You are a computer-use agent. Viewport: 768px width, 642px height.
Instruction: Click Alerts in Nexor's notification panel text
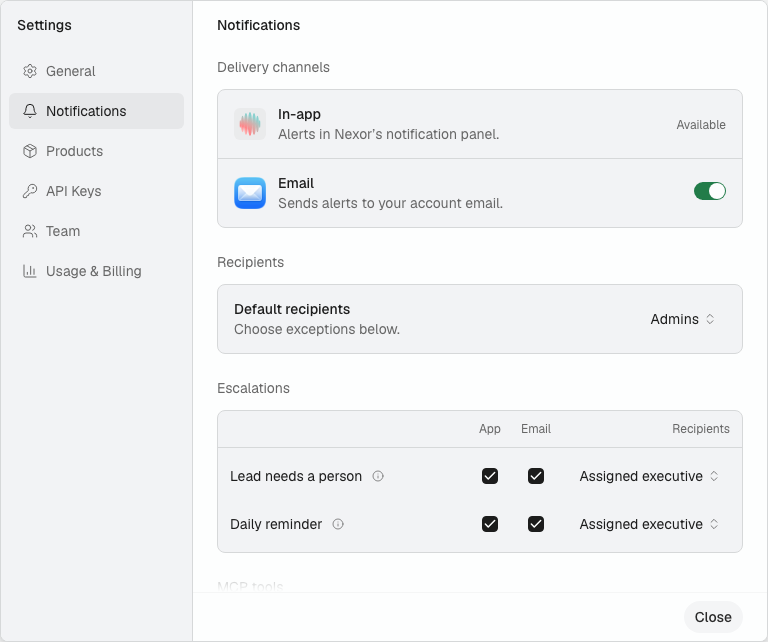(388, 134)
